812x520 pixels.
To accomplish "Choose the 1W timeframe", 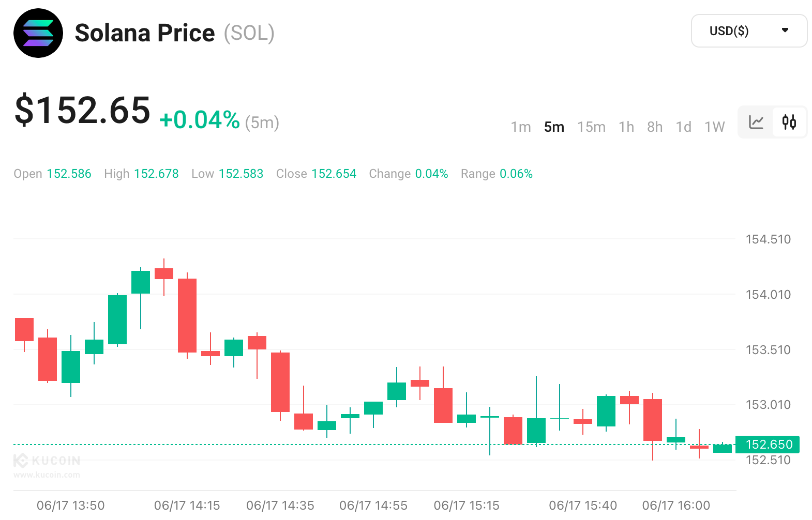I will coord(714,127).
